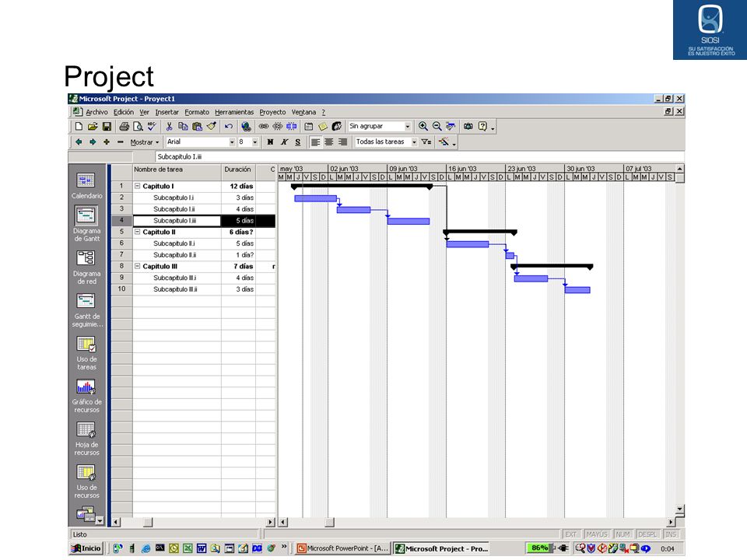
Task: Open the Sin agrupar grouping dropdown
Action: pyautogui.click(x=407, y=126)
